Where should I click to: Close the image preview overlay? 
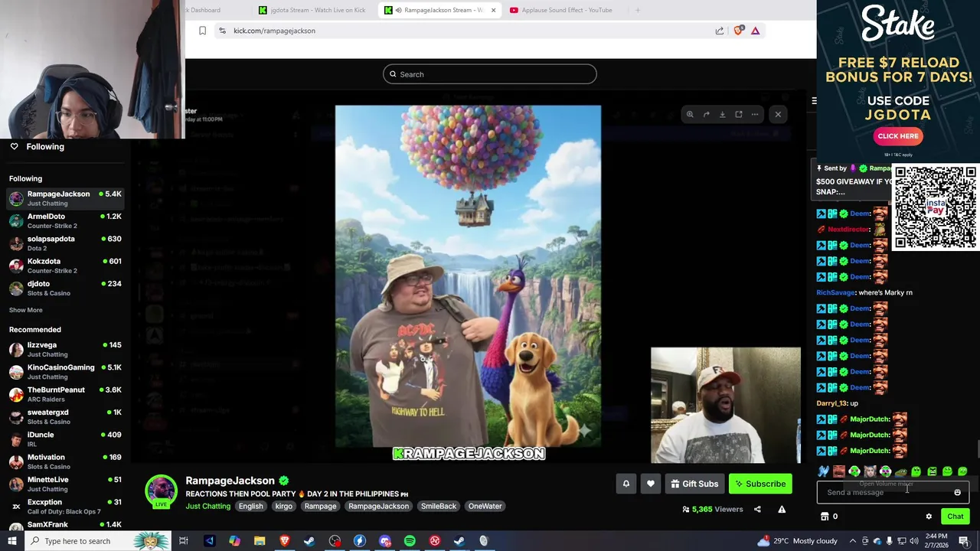tap(778, 115)
